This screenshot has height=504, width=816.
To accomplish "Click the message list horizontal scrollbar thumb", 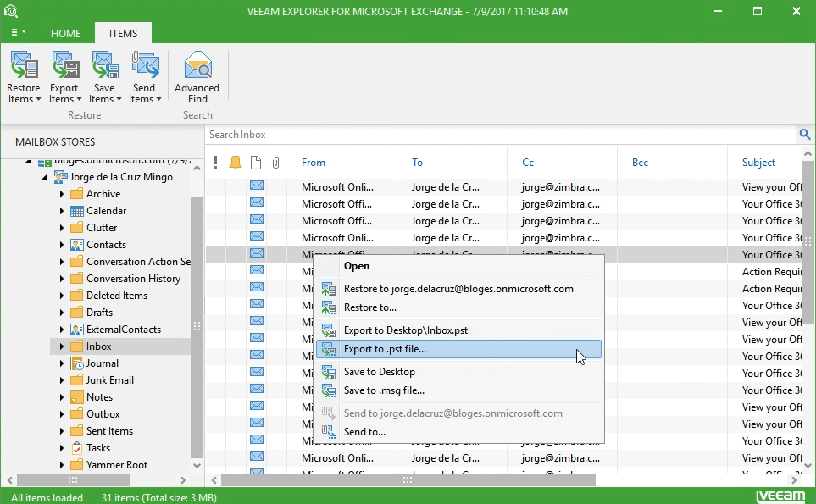I will coord(408,479).
